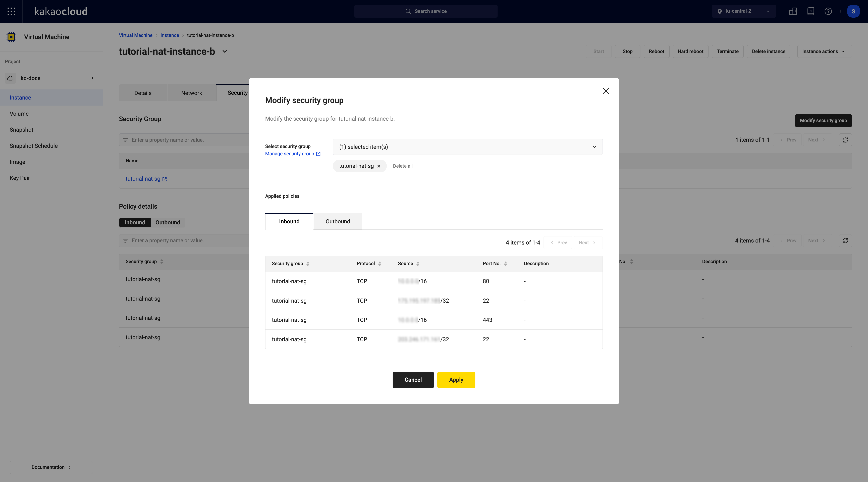Click the kc-docs project cloud icon
This screenshot has width=868, height=482.
(10, 78)
